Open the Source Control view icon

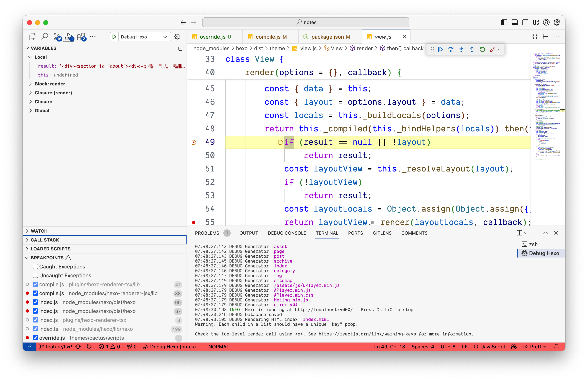pos(57,37)
